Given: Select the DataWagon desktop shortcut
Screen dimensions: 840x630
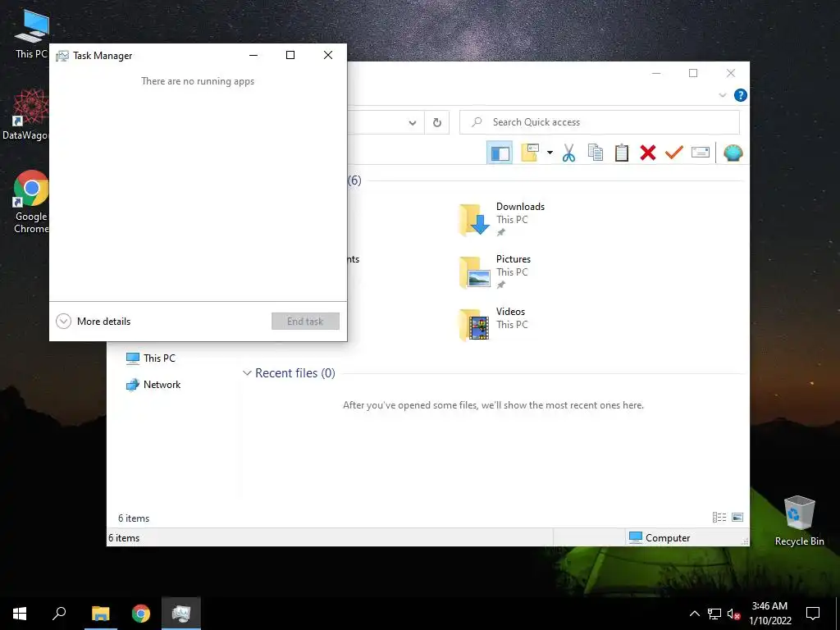Looking at the screenshot, I should (x=25, y=115).
